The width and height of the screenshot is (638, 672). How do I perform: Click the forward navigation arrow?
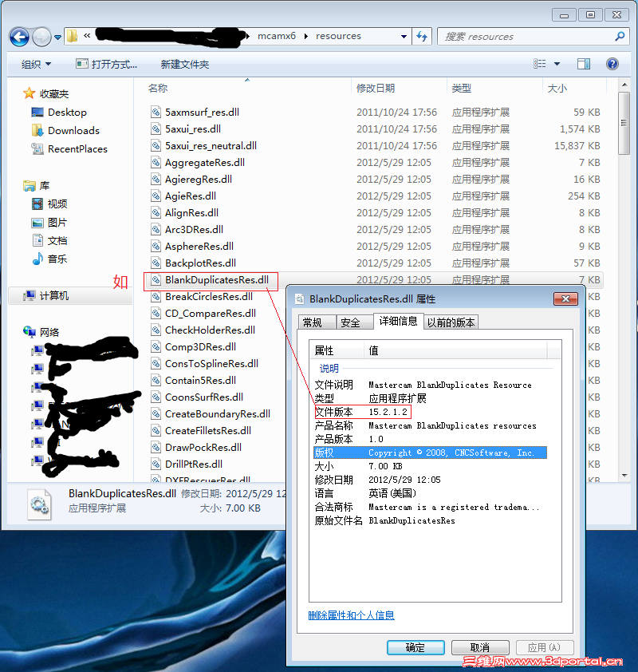41,37
